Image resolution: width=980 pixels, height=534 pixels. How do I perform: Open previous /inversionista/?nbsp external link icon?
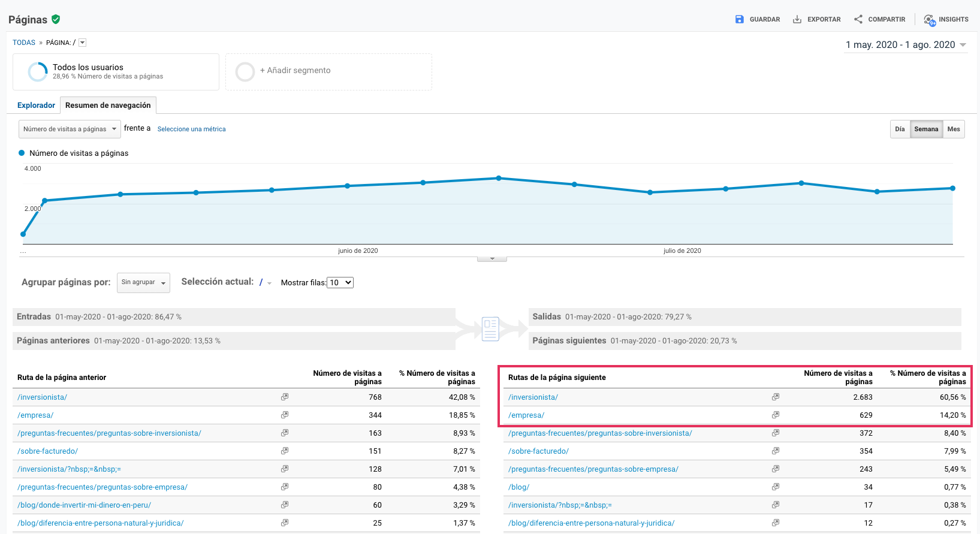pyautogui.click(x=285, y=469)
